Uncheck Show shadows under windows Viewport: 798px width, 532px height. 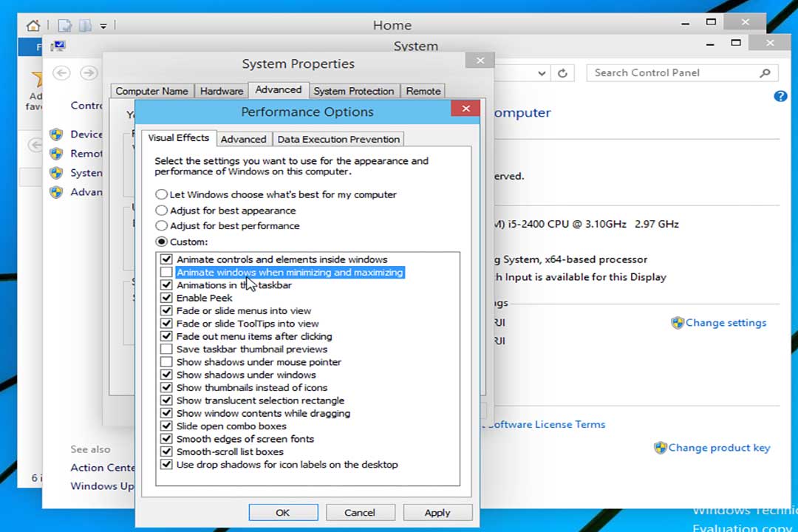coord(166,375)
